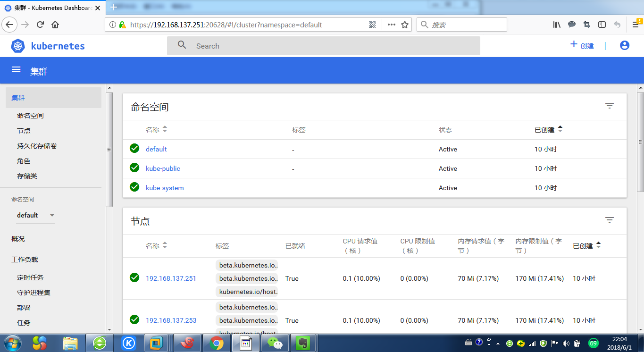Open node 192.168.137.253 link

pyautogui.click(x=171, y=320)
